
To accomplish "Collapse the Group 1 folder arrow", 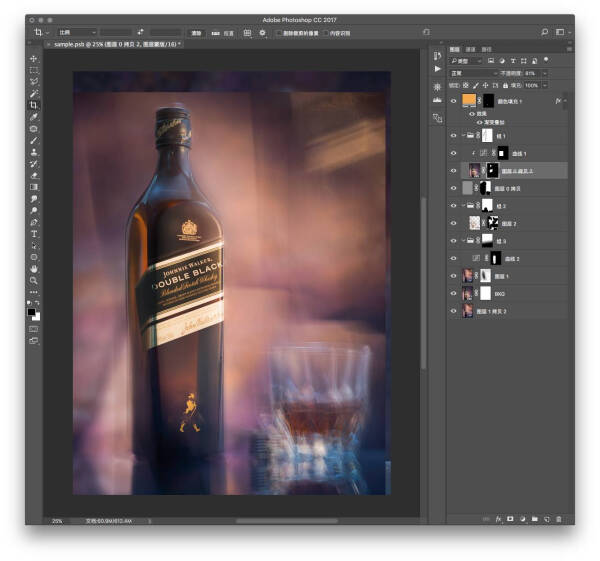I will click(x=463, y=136).
